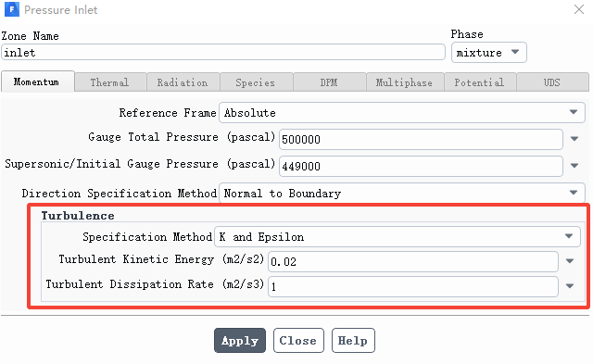Go to the Radiation tab
This screenshot has height=364, width=593.
(183, 82)
